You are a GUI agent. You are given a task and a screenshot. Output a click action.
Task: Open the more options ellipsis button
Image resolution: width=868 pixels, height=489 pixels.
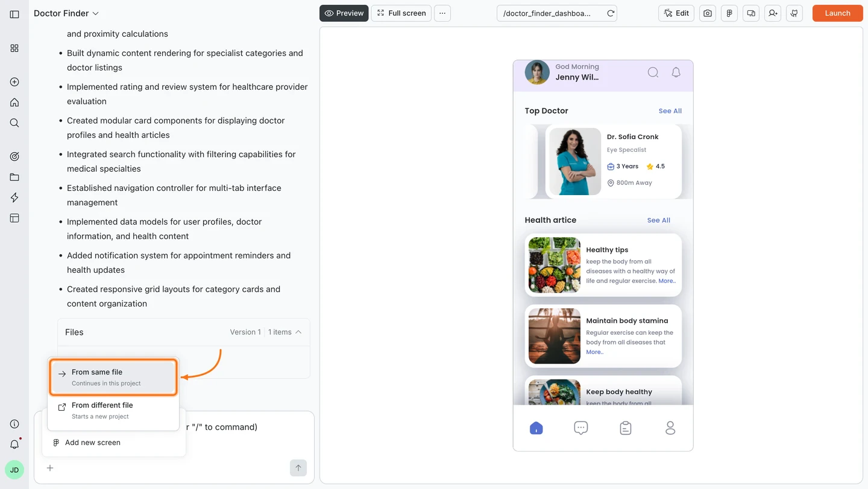[x=442, y=13]
